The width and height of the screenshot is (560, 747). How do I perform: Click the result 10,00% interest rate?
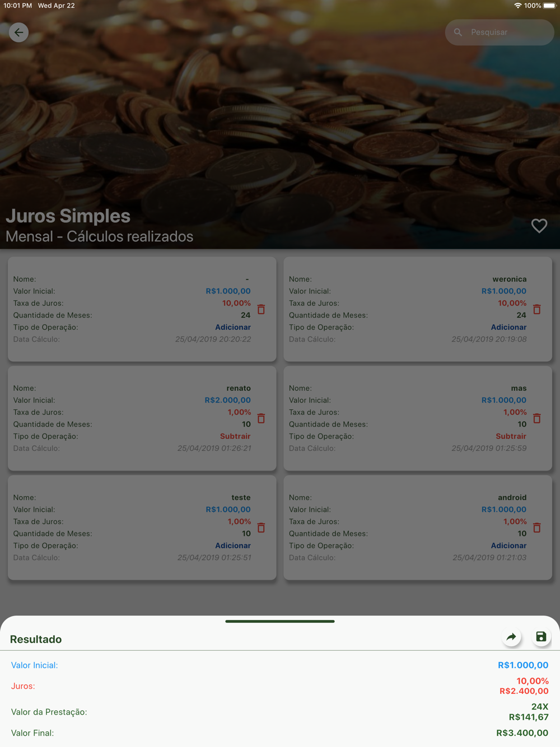click(x=533, y=681)
